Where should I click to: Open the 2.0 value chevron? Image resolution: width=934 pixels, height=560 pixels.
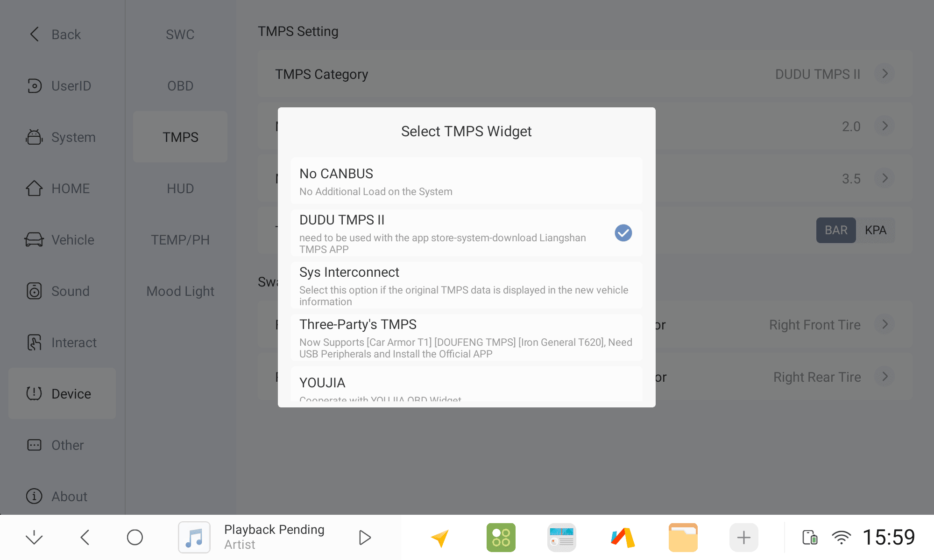885,126
